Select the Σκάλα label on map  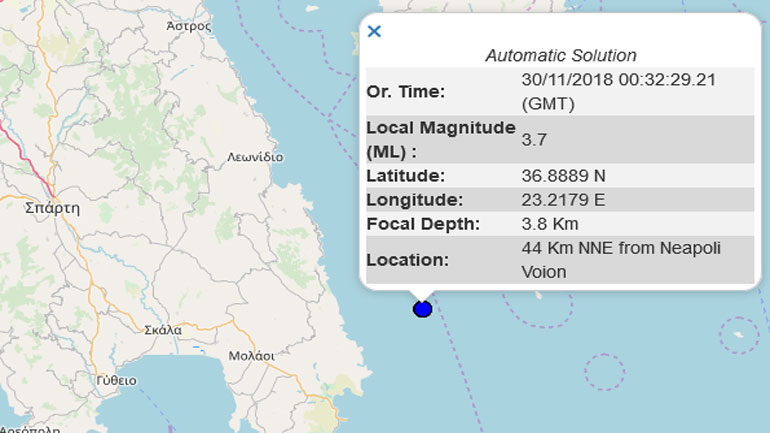pos(162,328)
